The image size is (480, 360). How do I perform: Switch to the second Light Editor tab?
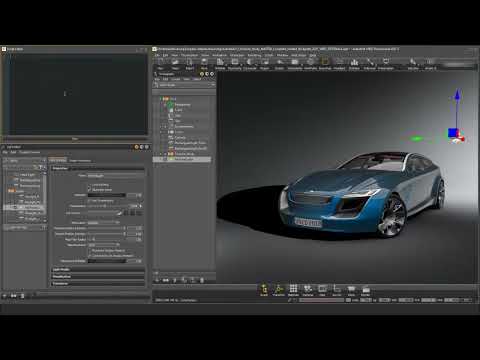[80, 161]
